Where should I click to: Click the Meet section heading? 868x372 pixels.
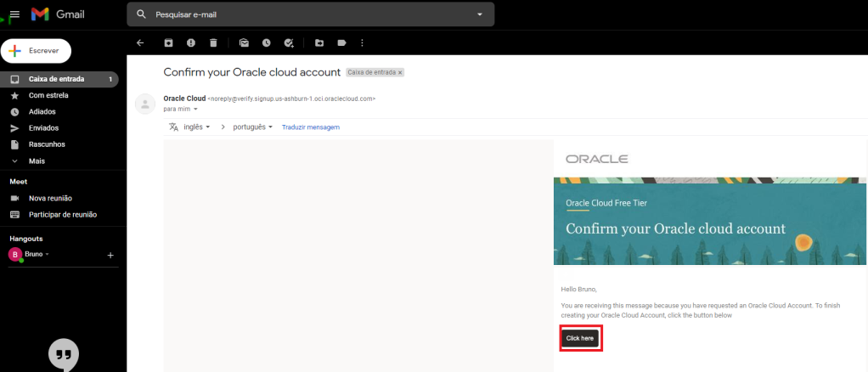click(19, 182)
